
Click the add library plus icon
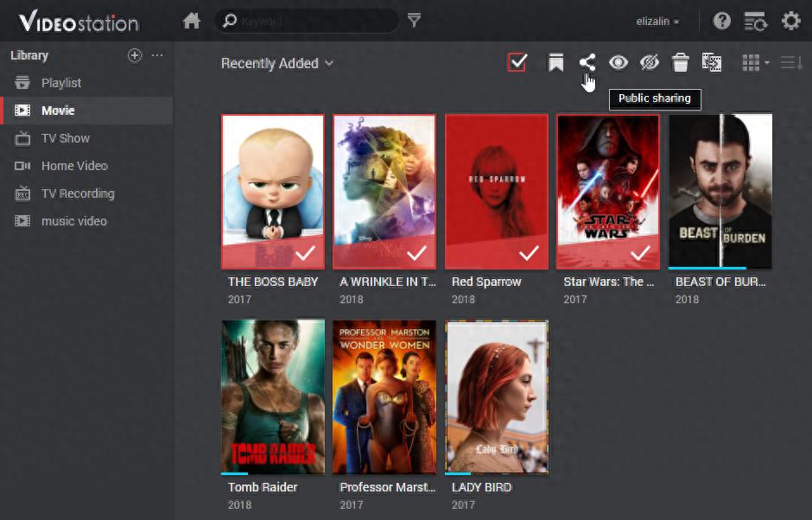click(x=135, y=55)
